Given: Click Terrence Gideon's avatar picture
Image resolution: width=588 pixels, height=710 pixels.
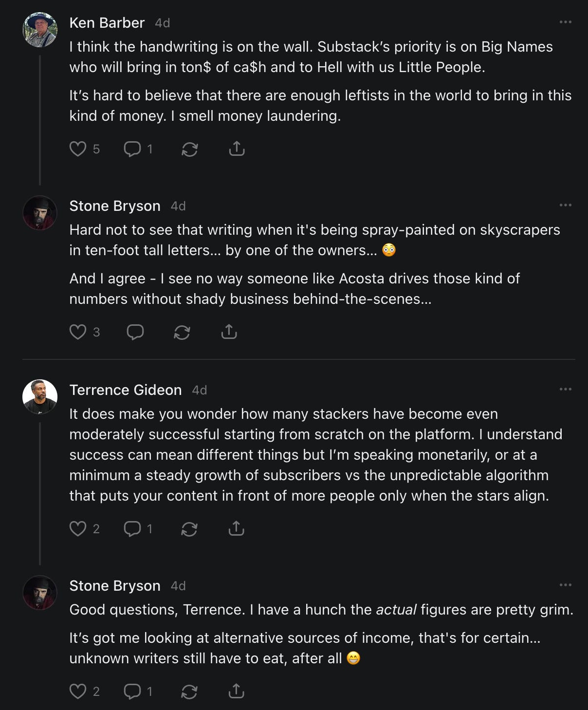Looking at the screenshot, I should pyautogui.click(x=40, y=397).
